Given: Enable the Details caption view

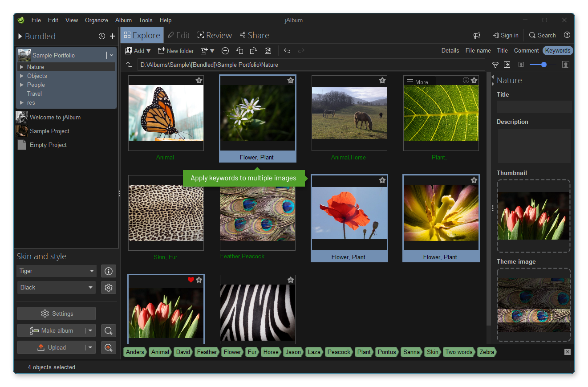Looking at the screenshot, I should 450,51.
